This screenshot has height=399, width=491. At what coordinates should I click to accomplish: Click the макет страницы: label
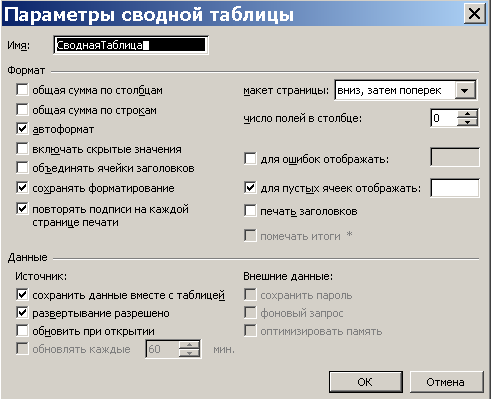(x=286, y=90)
